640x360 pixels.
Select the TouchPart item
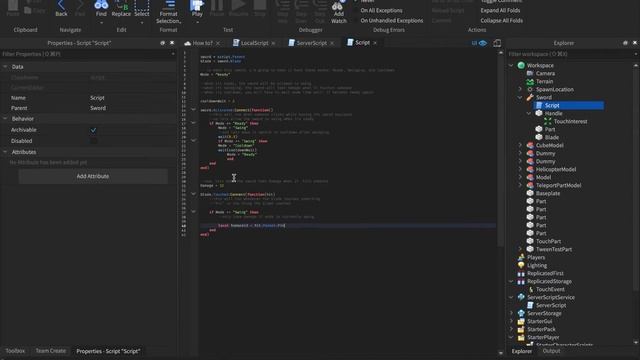click(x=549, y=241)
